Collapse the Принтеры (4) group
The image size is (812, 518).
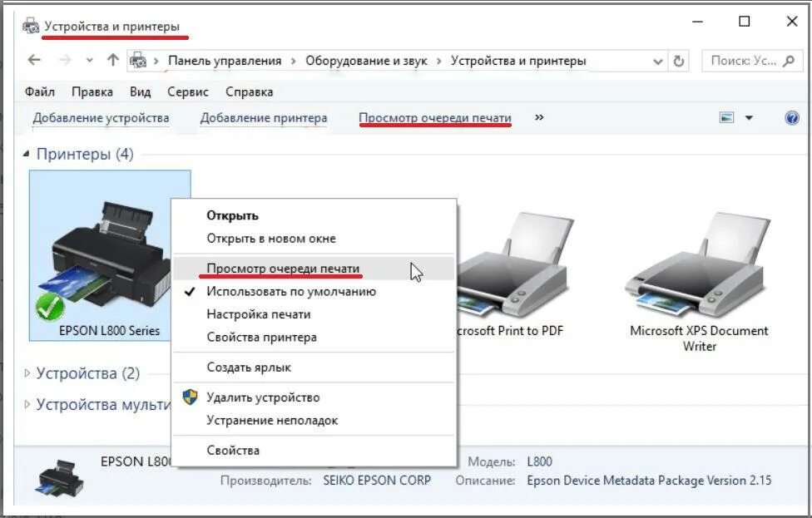pyautogui.click(x=27, y=153)
